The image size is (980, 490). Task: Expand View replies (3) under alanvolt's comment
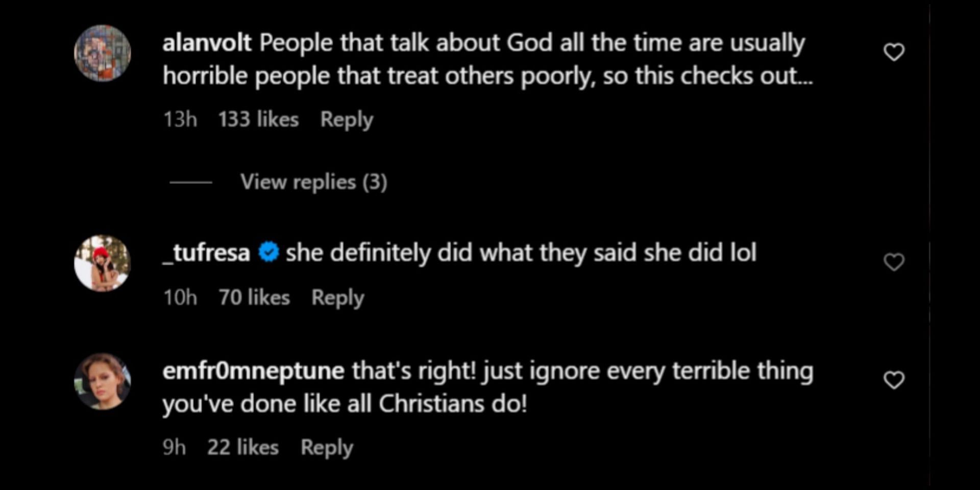314,182
